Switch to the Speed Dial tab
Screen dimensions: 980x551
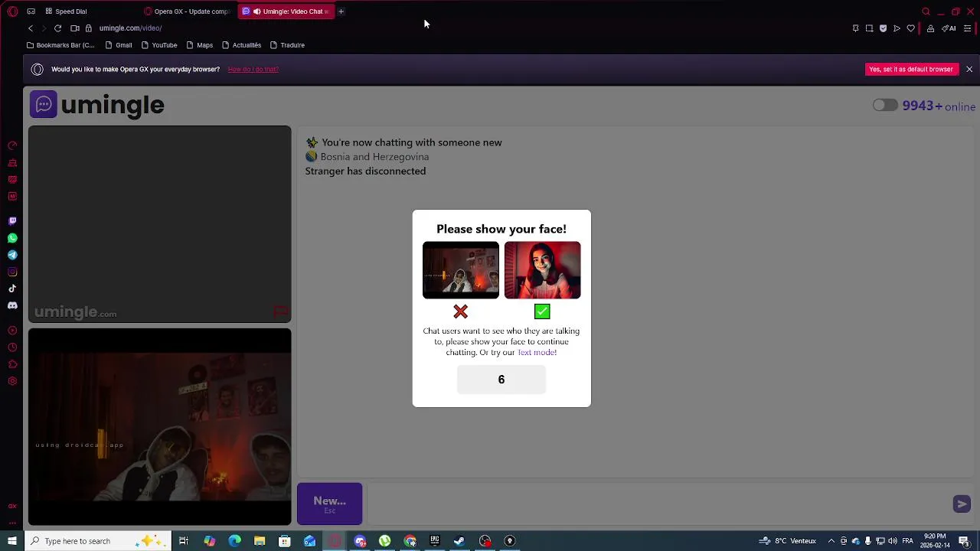pyautogui.click(x=65, y=11)
